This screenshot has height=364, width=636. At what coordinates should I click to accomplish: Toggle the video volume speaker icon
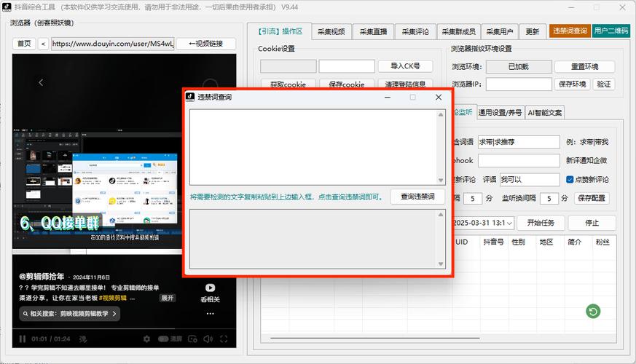[209, 339]
